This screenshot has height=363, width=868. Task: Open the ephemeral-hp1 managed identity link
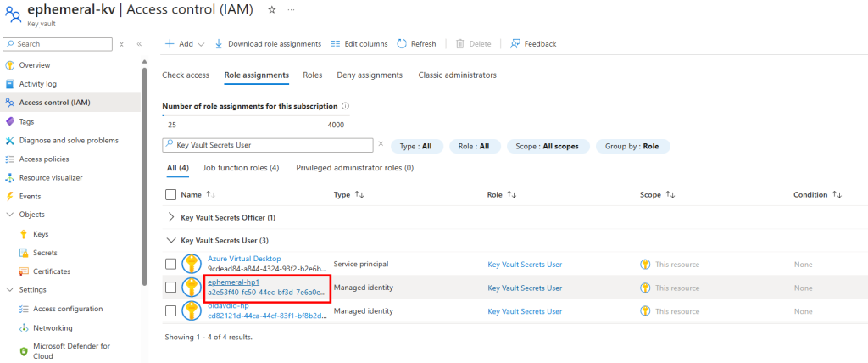[x=233, y=282]
